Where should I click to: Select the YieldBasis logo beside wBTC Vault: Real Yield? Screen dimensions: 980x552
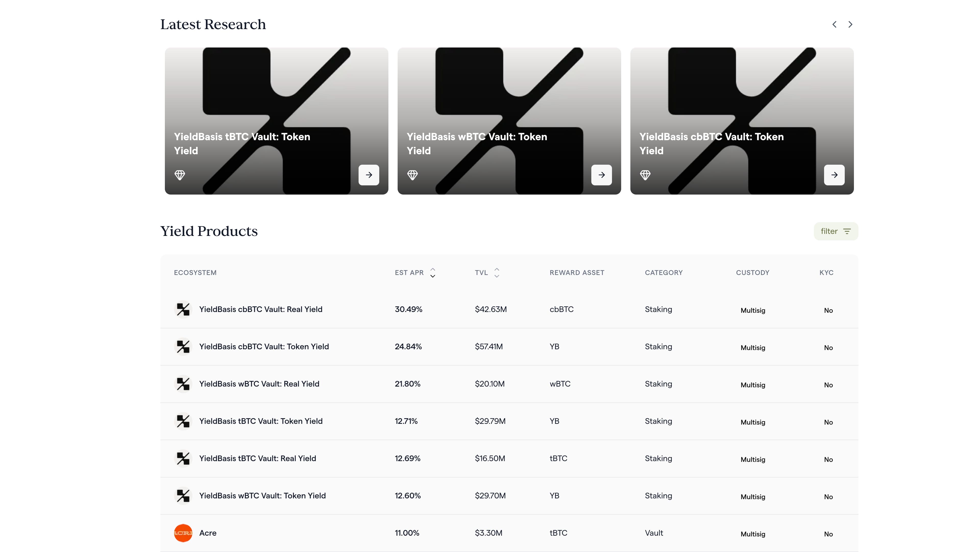[183, 384]
